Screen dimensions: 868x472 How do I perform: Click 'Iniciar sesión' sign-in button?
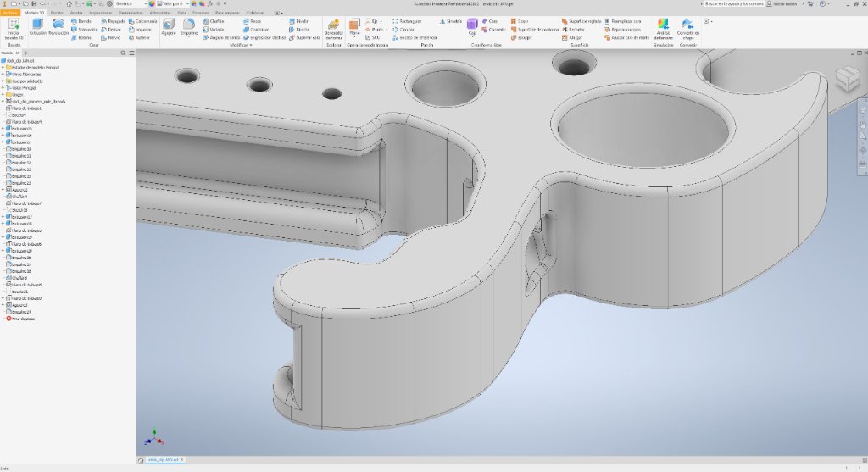tap(782, 4)
